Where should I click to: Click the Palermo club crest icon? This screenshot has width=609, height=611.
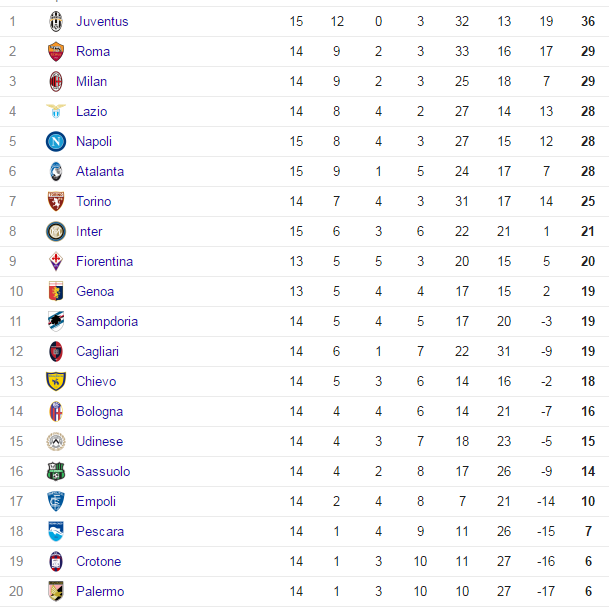[55, 591]
